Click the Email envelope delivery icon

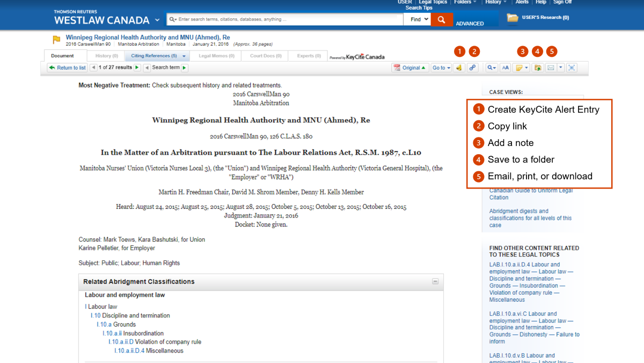pyautogui.click(x=551, y=68)
